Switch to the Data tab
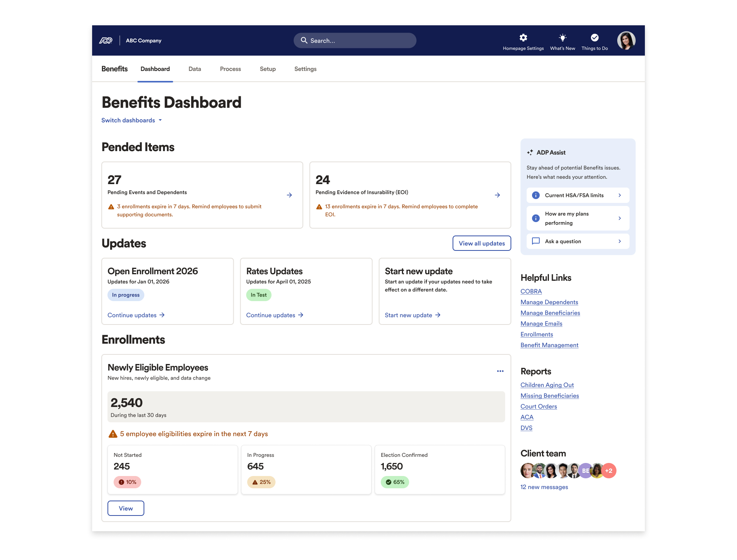The height and width of the screenshot is (560, 737). (x=195, y=69)
